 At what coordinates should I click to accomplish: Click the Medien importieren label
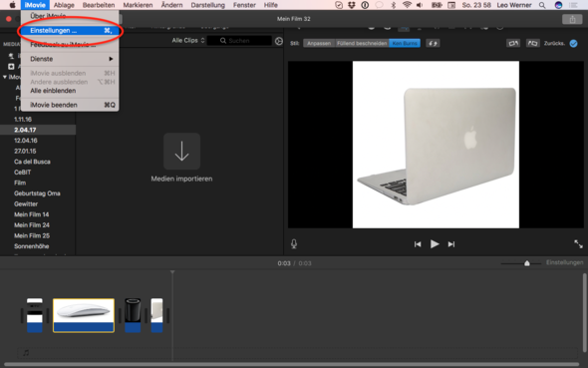pos(181,179)
